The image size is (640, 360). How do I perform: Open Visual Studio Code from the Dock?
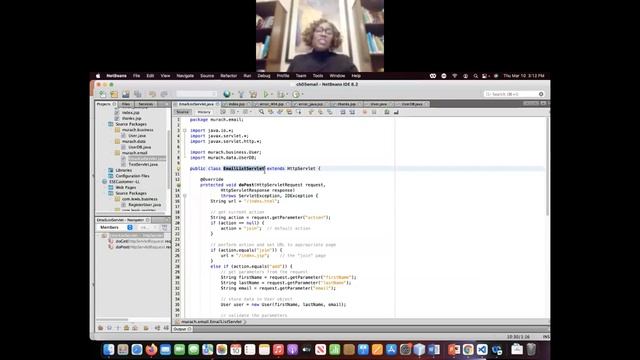click(482, 349)
